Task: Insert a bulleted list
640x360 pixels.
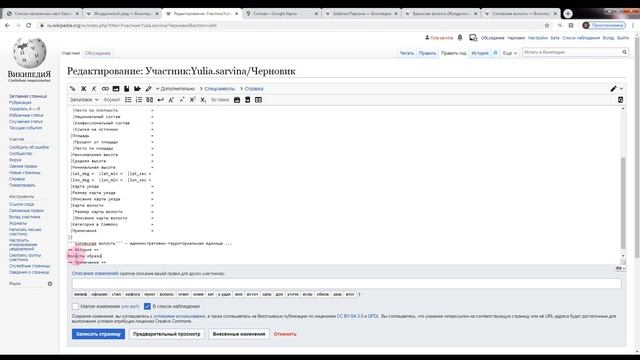Action: click(128, 100)
